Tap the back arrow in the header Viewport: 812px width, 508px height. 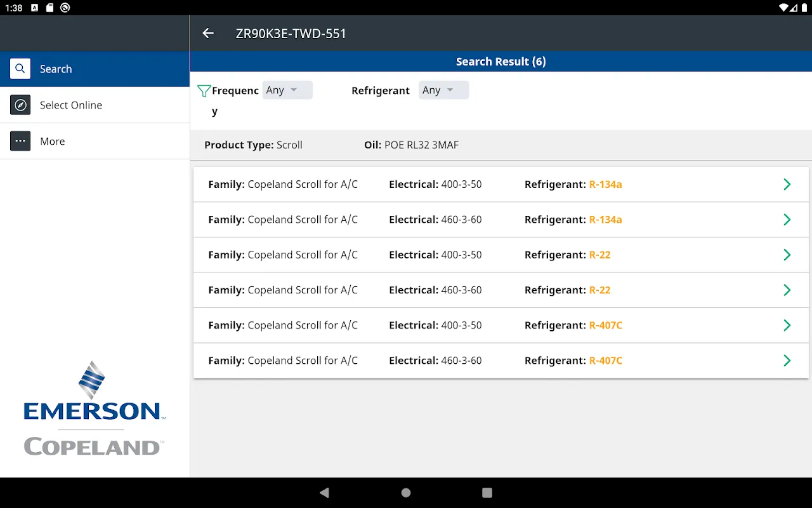(x=208, y=34)
